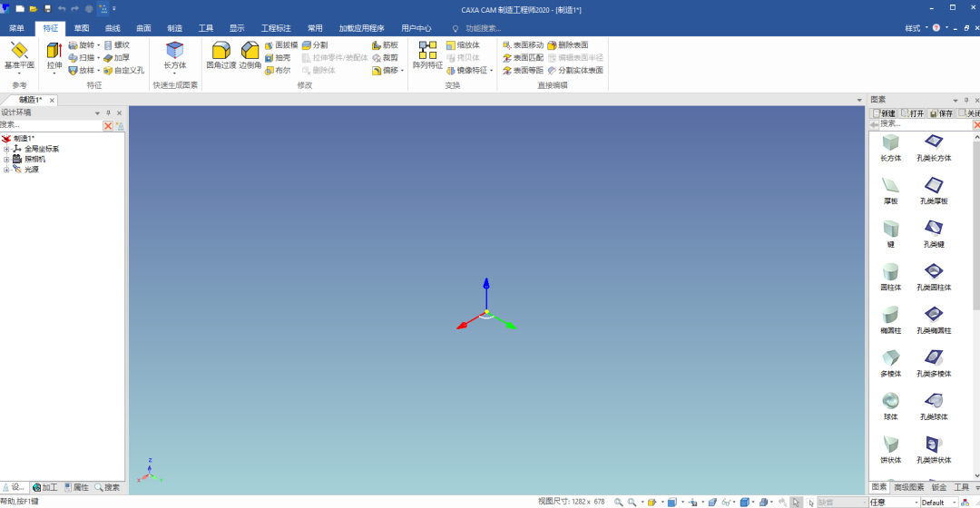This screenshot has width=980, height=508.
Task: Expand the 全局坐标系 tree node
Action: pos(6,149)
